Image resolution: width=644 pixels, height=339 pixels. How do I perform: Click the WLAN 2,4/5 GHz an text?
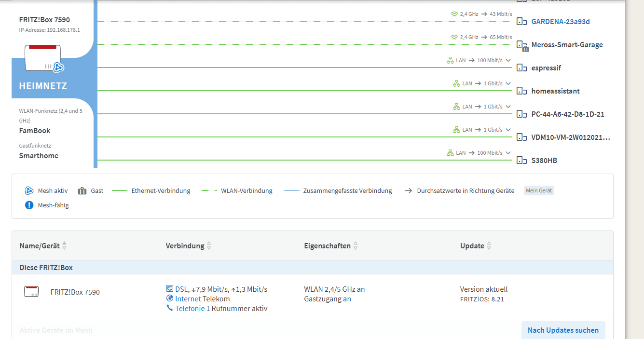point(334,289)
